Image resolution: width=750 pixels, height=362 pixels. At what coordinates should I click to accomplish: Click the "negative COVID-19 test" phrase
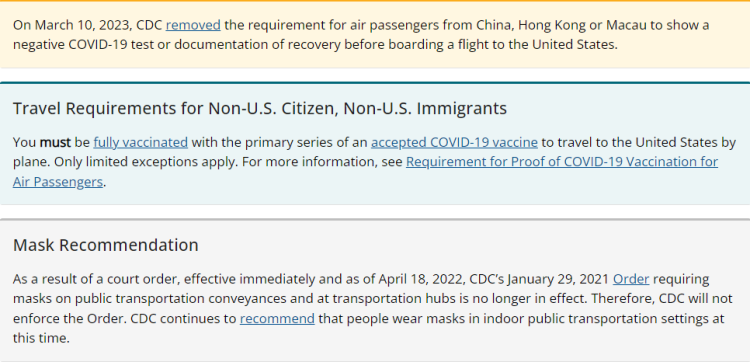pyautogui.click(x=84, y=44)
